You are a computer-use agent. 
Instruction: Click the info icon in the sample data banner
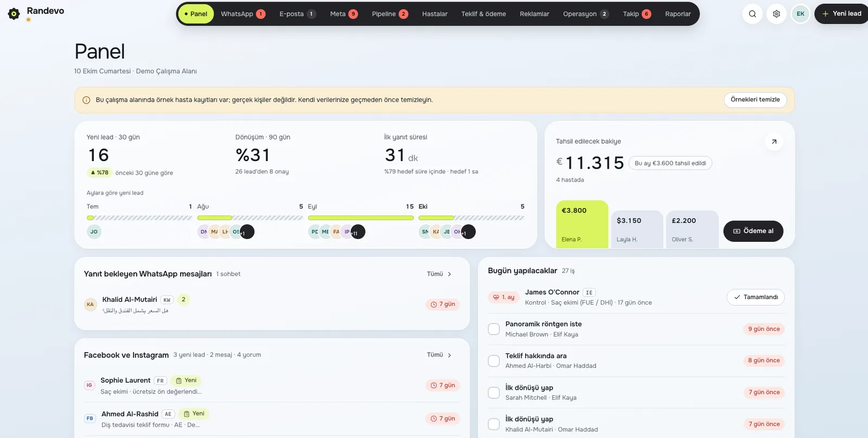coord(86,100)
